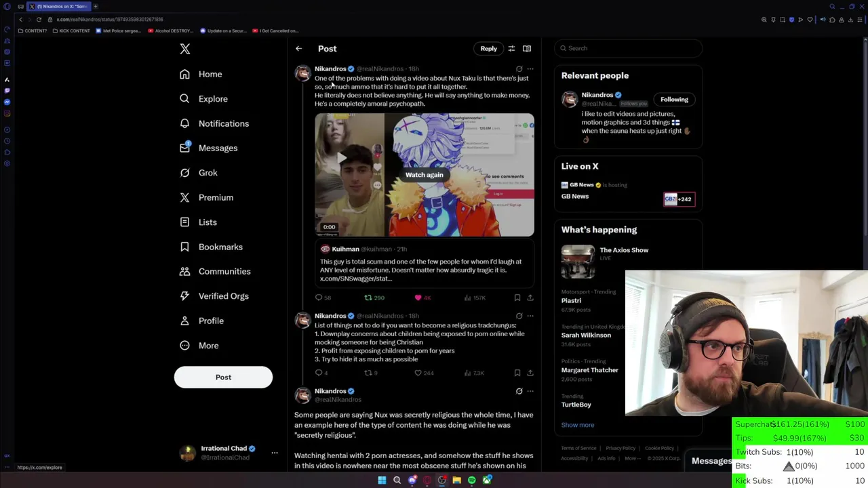Image resolution: width=868 pixels, height=488 pixels.
Task: Open trending topic Piastri
Action: (x=571, y=300)
